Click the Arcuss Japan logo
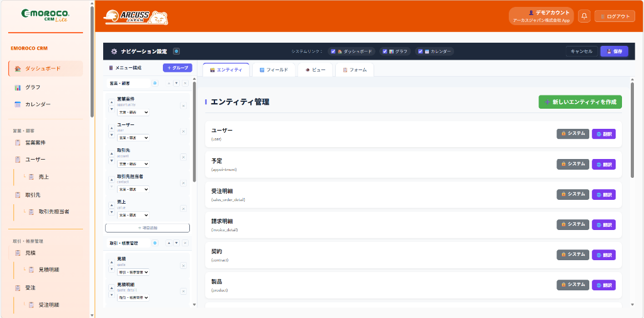 click(136, 17)
